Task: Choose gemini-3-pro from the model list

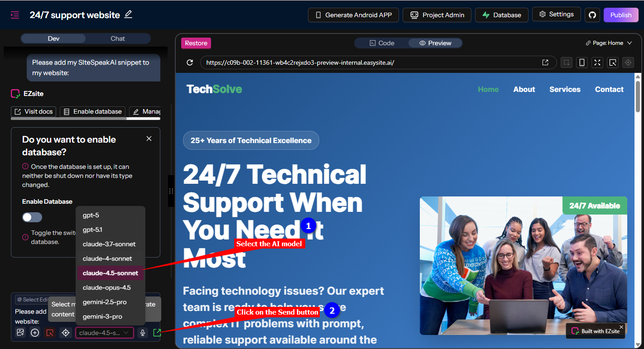Action: pos(102,316)
